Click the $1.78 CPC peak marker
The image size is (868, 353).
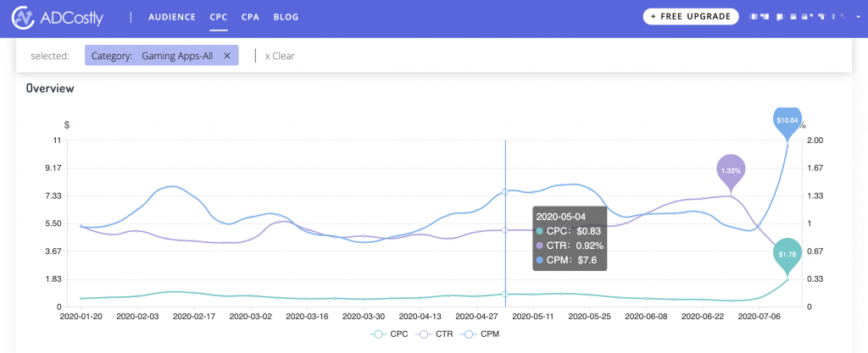tap(787, 256)
